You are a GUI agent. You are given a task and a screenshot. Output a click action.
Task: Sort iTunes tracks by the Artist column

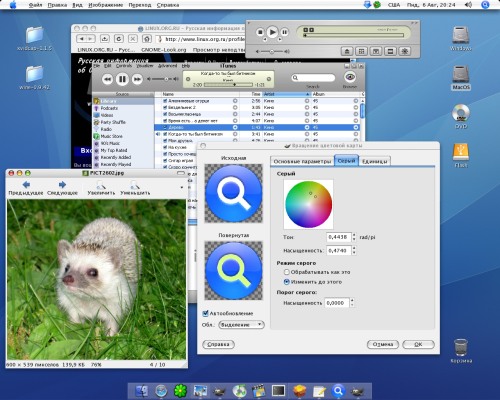pos(286,94)
